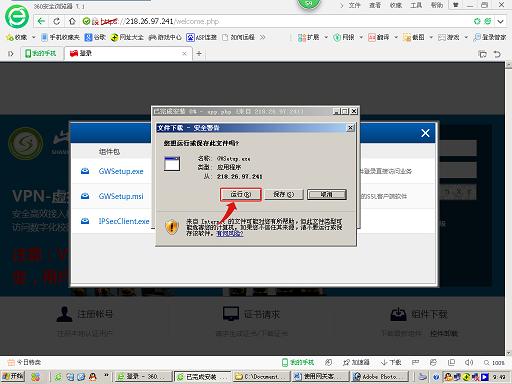Viewport: 512px width, 384px height.
Task: Open a new tab with the plus icon
Action: pos(199,53)
